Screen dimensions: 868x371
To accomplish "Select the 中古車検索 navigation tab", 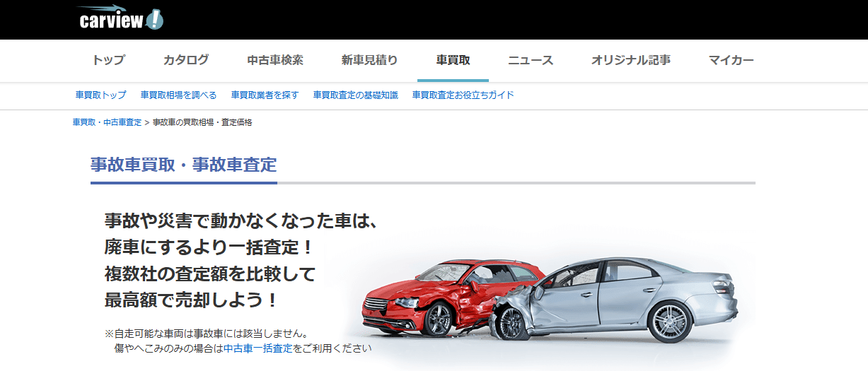I will tap(275, 60).
